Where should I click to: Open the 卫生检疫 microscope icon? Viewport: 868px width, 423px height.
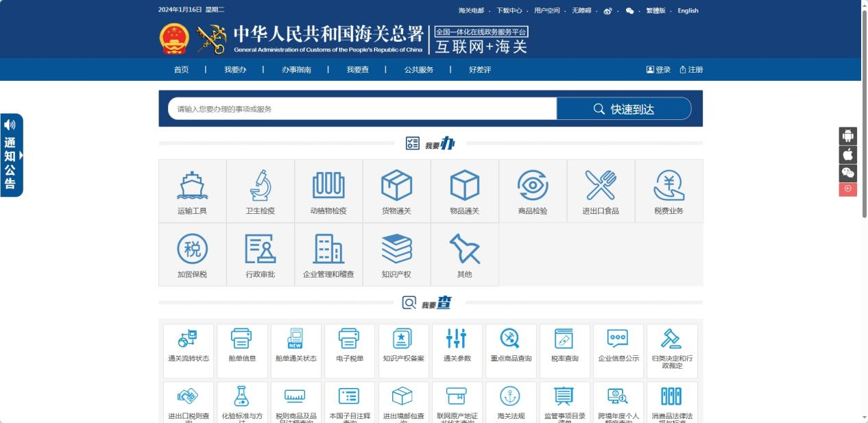(x=260, y=185)
